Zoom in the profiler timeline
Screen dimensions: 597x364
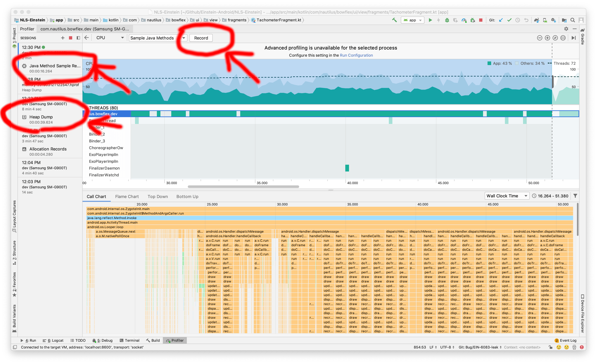[547, 38]
